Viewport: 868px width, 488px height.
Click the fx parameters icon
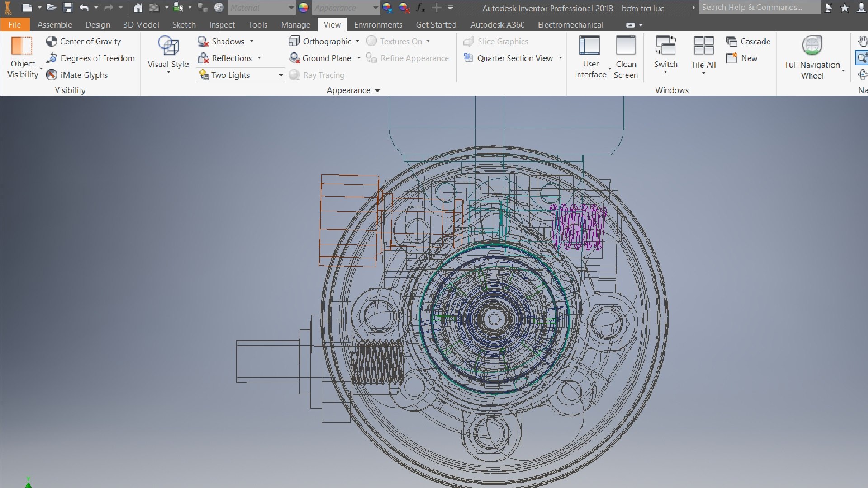click(x=420, y=7)
